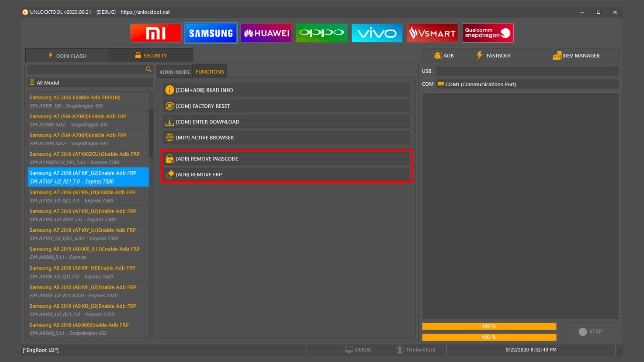Screen dimensions: 644x362
Task: Click the All Model phone icon
Action: click(32, 82)
